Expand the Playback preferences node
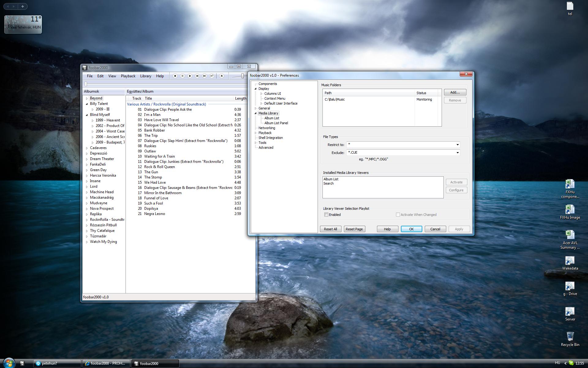 click(256, 133)
